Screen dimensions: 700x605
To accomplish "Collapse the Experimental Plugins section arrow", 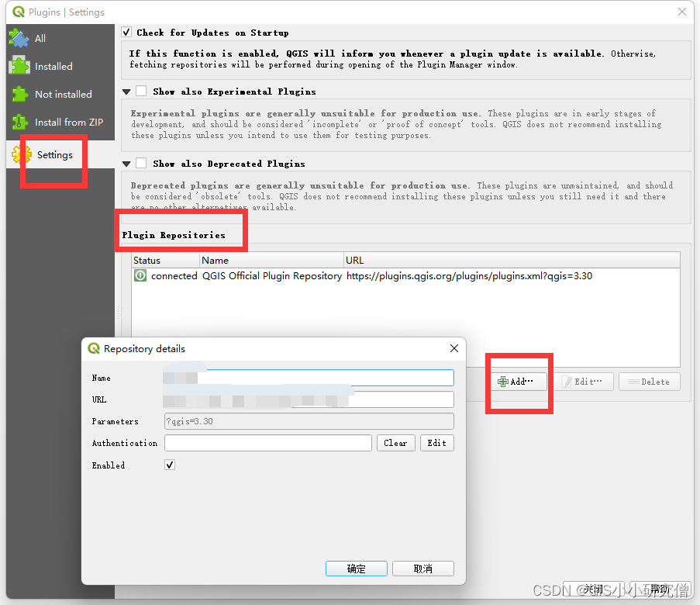I will point(126,92).
